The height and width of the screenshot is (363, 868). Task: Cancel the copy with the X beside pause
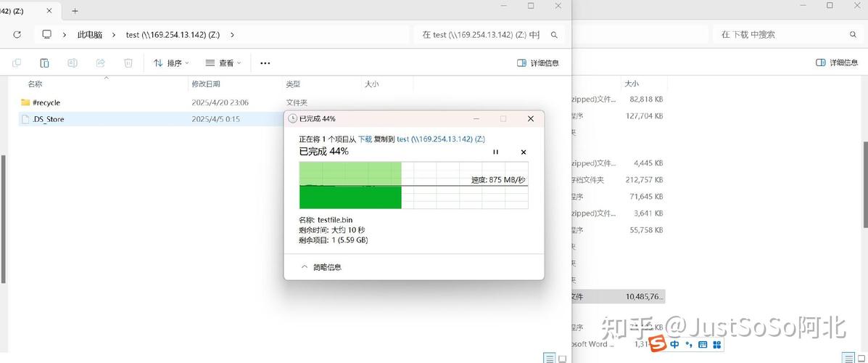click(524, 152)
